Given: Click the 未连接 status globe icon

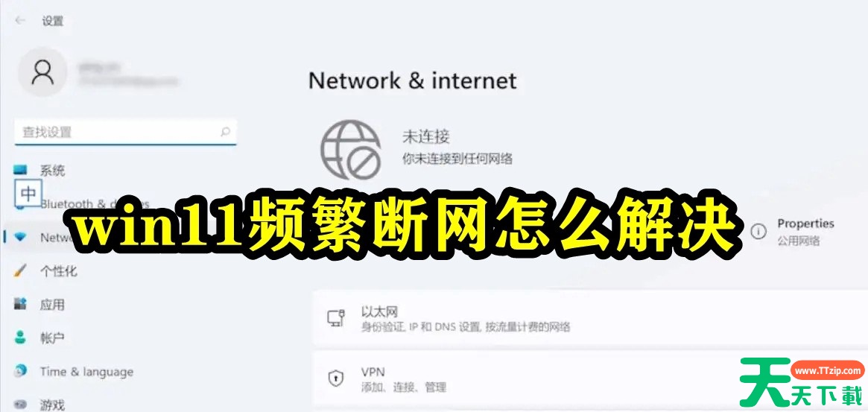Looking at the screenshot, I should [351, 150].
